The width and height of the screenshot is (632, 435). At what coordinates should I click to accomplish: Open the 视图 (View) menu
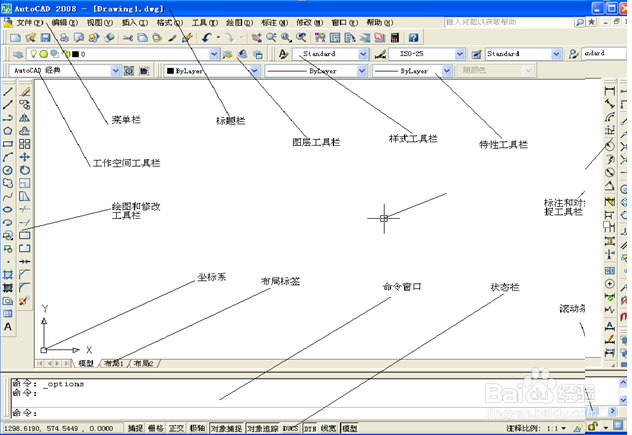click(100, 23)
